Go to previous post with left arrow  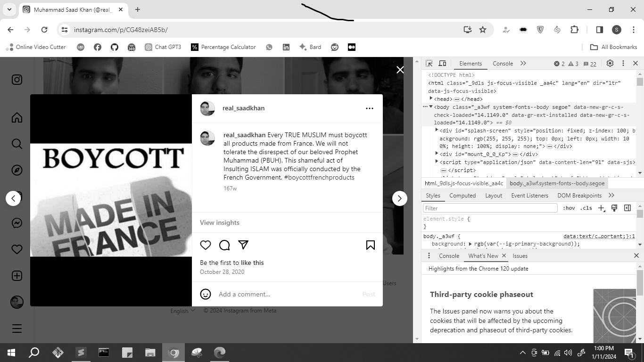click(13, 198)
